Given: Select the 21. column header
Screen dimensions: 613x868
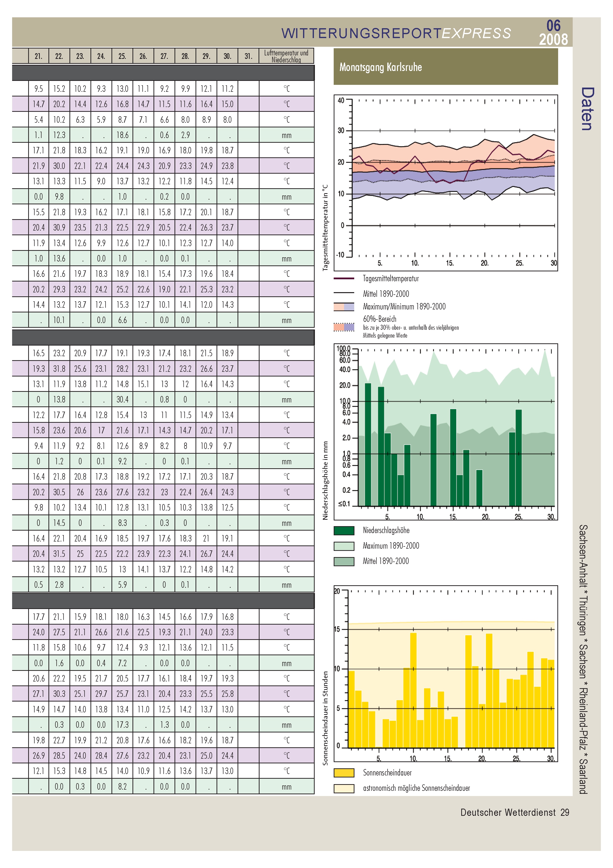Looking at the screenshot, I should click(x=39, y=56).
